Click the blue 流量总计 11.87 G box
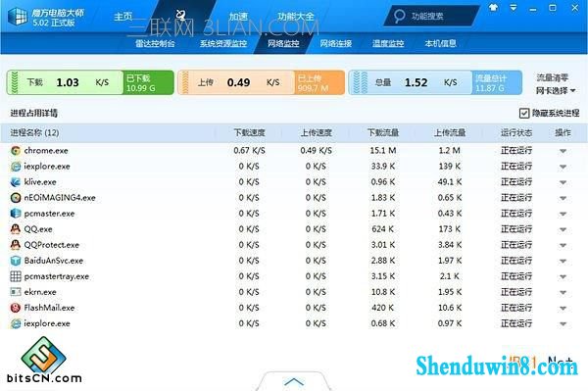The image size is (588, 391). pyautogui.click(x=497, y=82)
